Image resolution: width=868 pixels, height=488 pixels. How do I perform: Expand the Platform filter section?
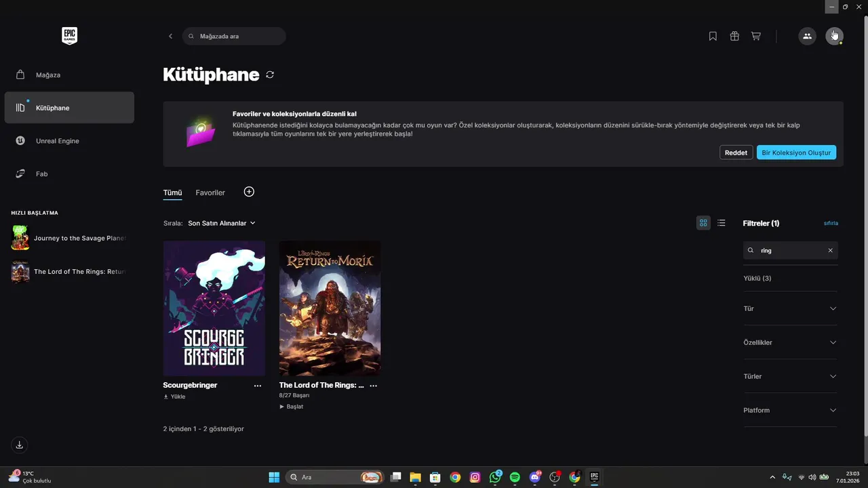point(790,410)
